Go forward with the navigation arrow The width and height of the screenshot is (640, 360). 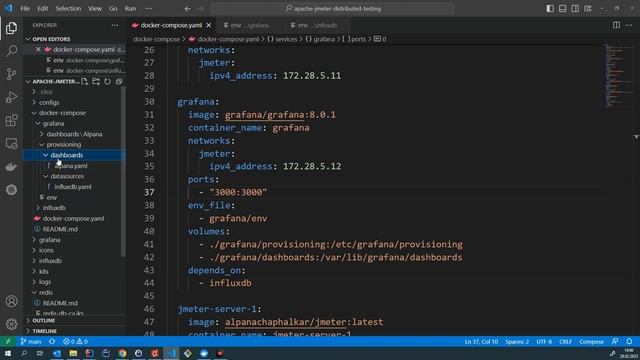[200, 9]
